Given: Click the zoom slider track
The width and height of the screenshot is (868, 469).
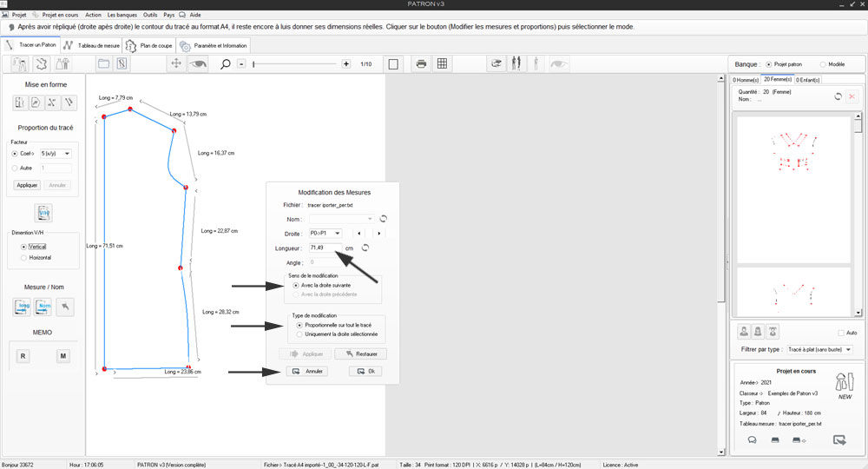Looking at the screenshot, I should tap(295, 64).
